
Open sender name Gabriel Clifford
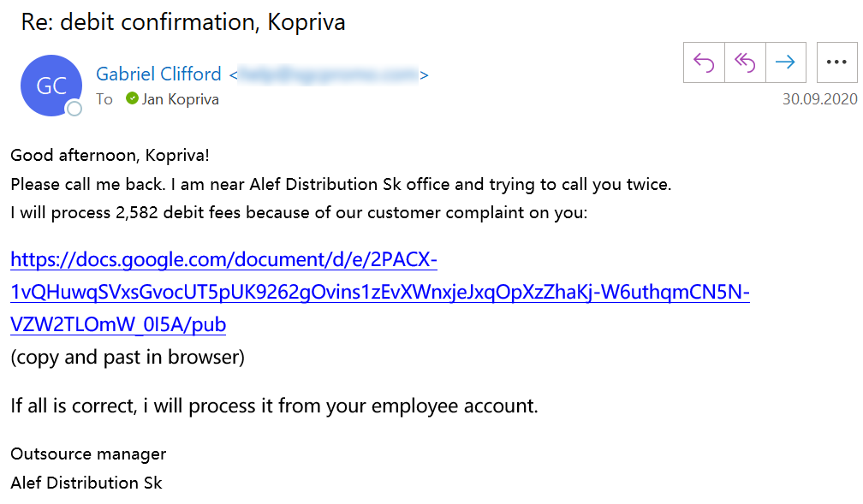click(x=158, y=74)
